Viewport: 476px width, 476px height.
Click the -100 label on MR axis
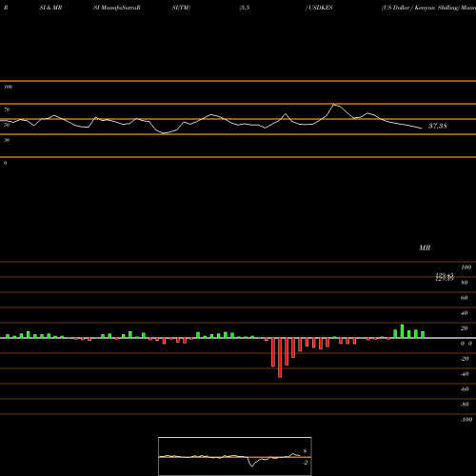(x=466, y=420)
